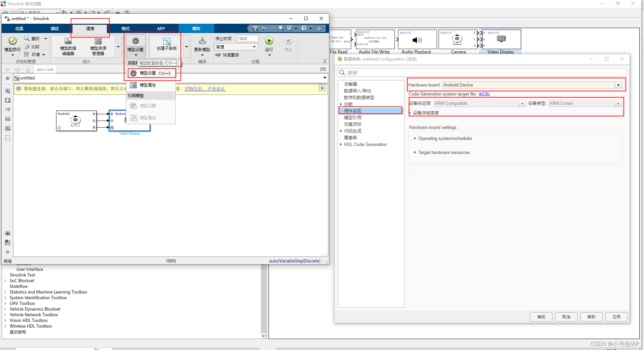Expand the Target hardware resources section
The height and width of the screenshot is (350, 644).
coord(444,152)
